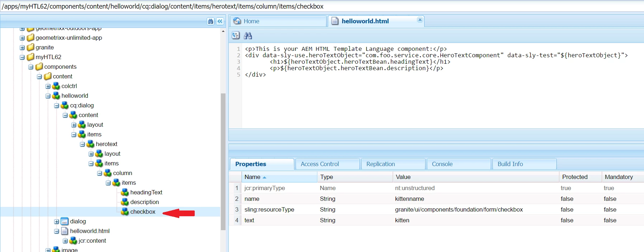Expand the dialog node
This screenshot has width=644, height=252.
click(57, 222)
